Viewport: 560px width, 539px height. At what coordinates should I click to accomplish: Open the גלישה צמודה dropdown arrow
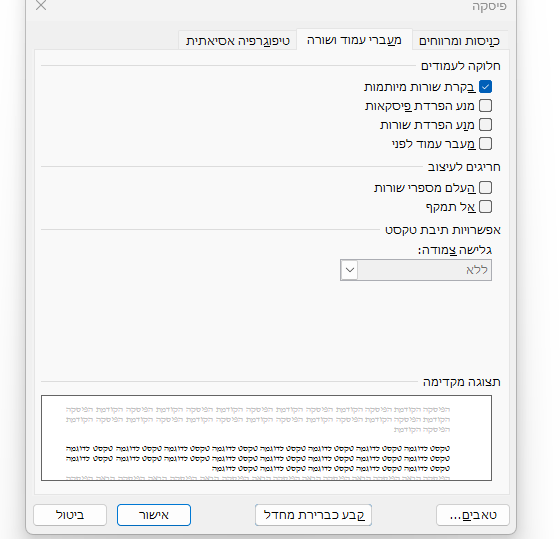point(349,270)
